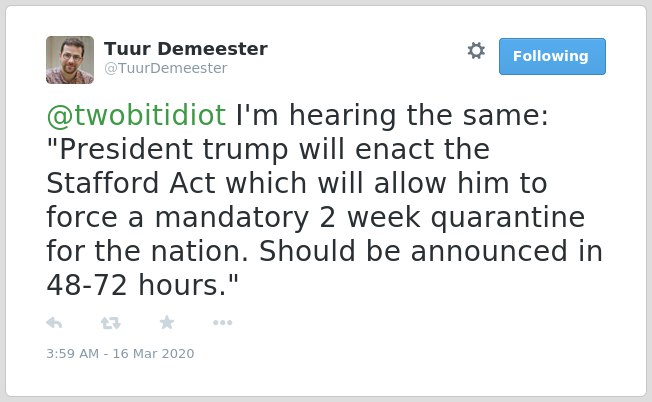
Task: Retweet this quarantine tweet
Action: pos(111,323)
